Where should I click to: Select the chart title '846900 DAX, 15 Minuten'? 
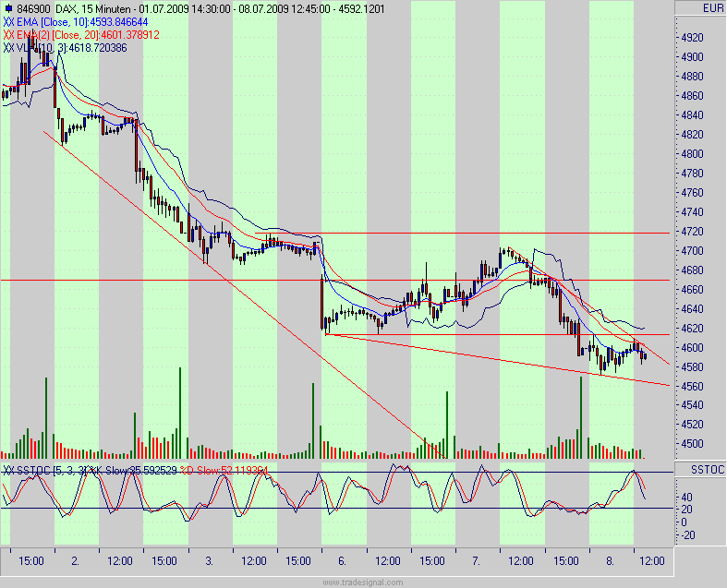pos(75,9)
